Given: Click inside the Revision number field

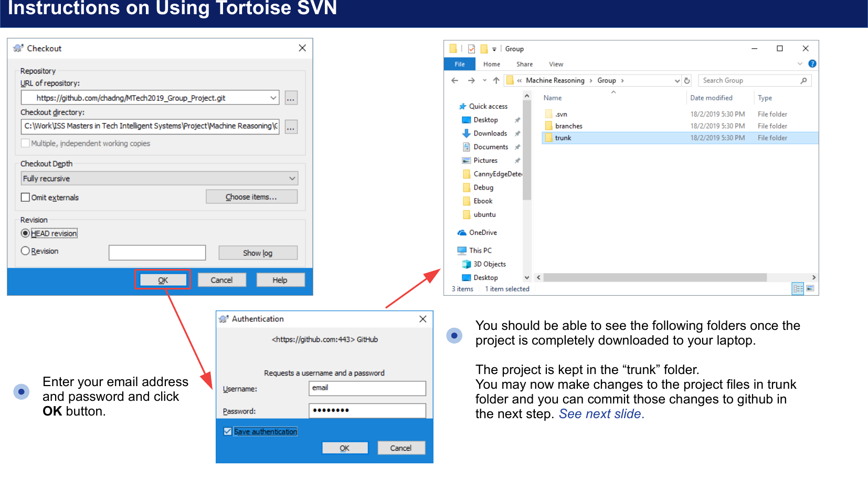Looking at the screenshot, I should click(x=157, y=252).
